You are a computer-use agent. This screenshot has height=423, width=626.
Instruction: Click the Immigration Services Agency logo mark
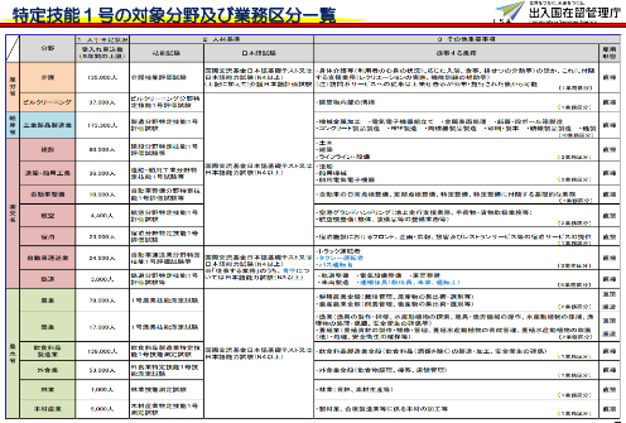pyautogui.click(x=511, y=11)
